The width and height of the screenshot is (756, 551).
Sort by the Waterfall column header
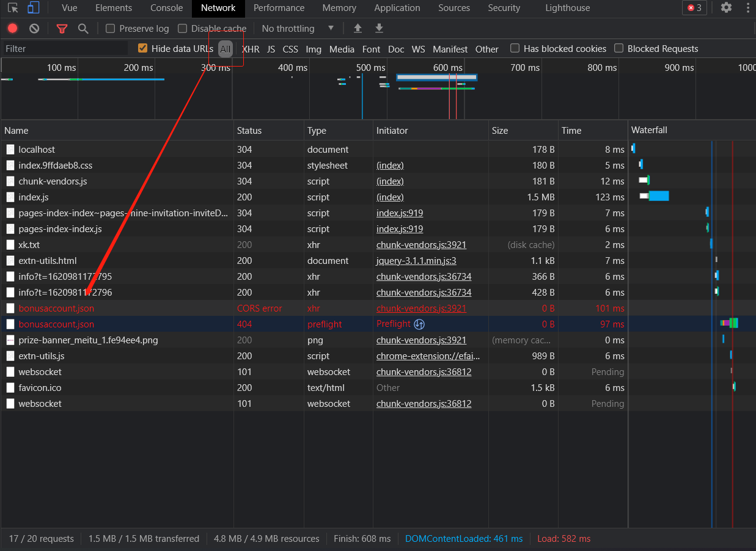[692, 130]
